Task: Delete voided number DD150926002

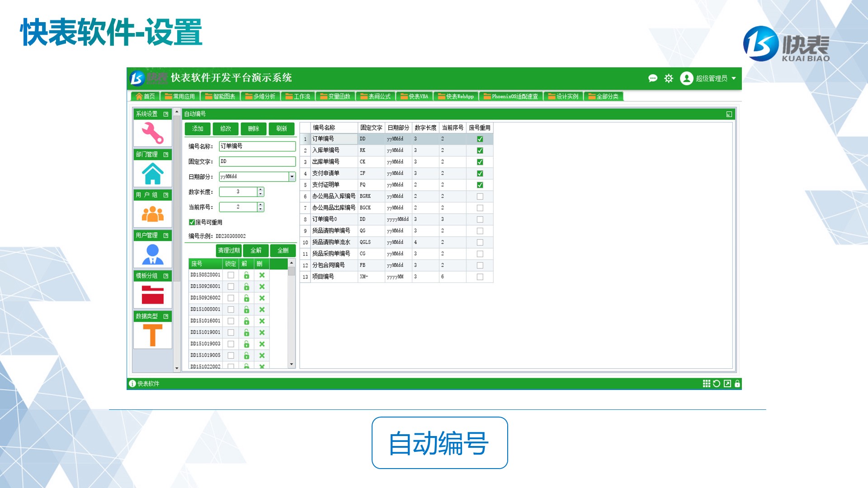Action: click(262, 298)
